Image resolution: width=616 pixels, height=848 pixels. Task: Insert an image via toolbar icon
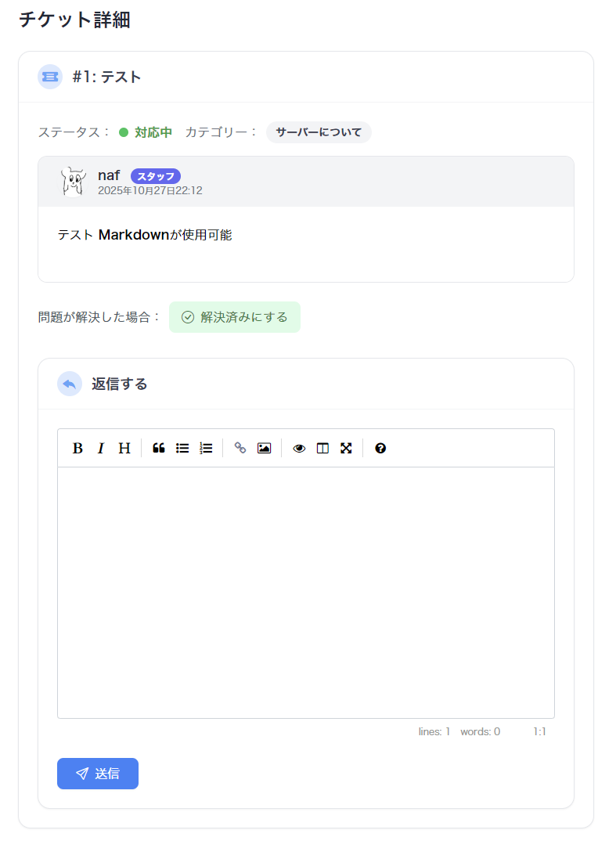pos(264,448)
